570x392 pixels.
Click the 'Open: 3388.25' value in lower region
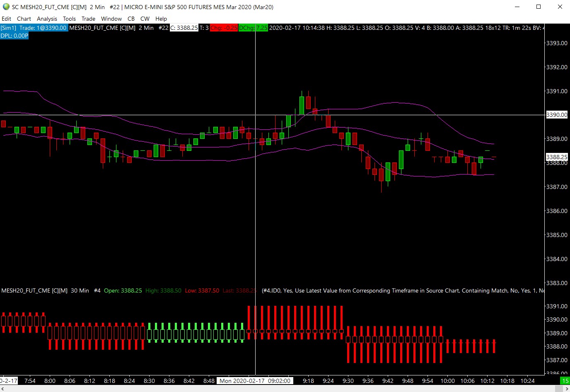123,290
